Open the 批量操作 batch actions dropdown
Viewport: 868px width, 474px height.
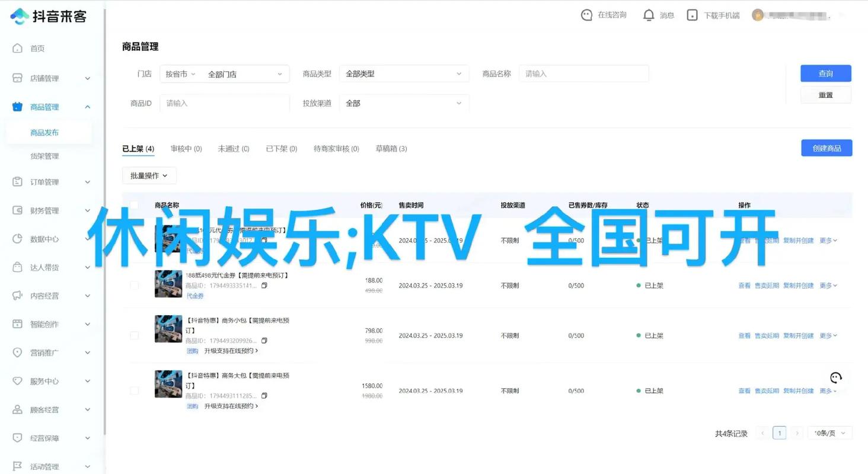(x=149, y=175)
